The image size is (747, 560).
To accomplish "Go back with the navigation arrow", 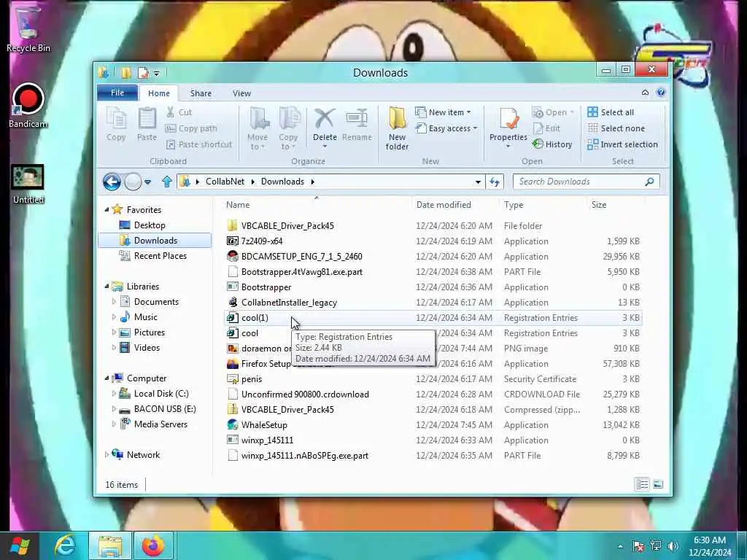I will tap(112, 182).
